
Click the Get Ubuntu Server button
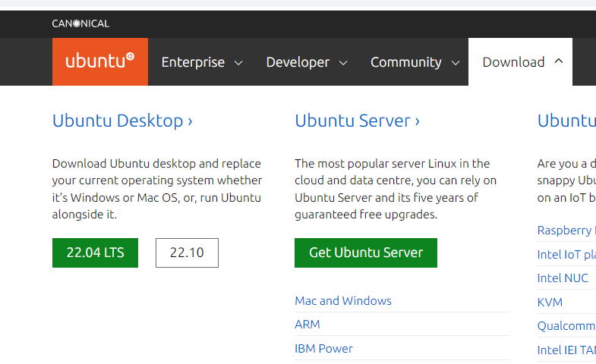click(x=366, y=253)
